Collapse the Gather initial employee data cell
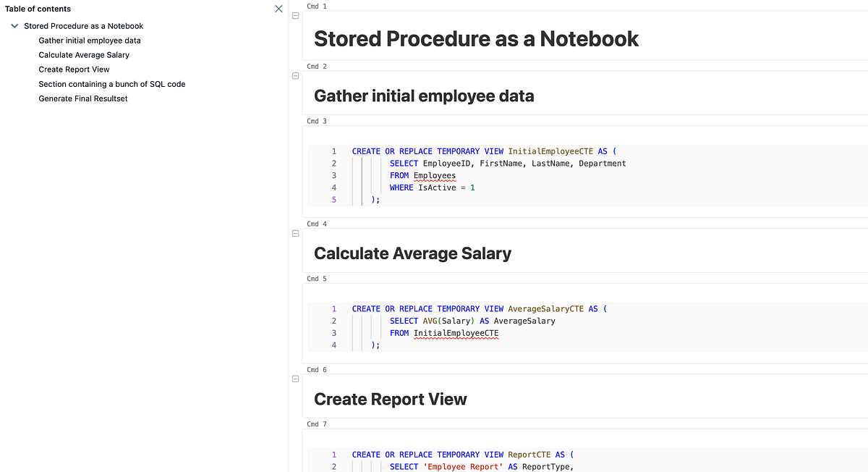Viewport: 868px width, 472px height. tap(295, 75)
